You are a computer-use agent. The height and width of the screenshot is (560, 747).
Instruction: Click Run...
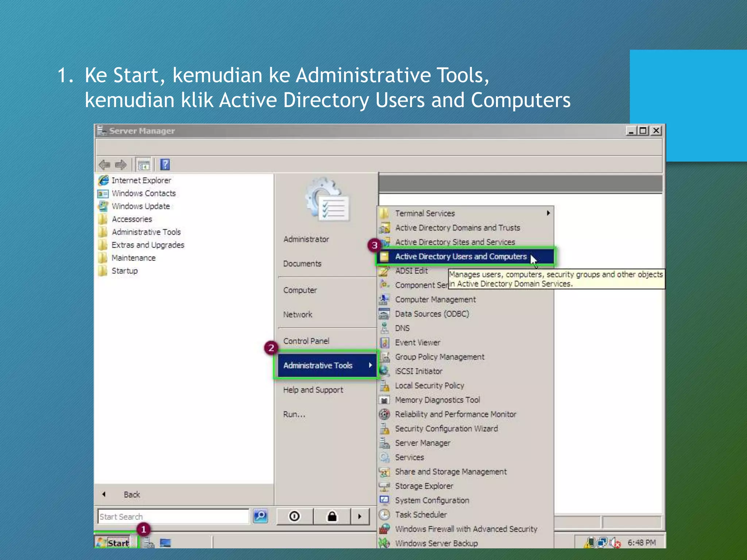pyautogui.click(x=294, y=414)
